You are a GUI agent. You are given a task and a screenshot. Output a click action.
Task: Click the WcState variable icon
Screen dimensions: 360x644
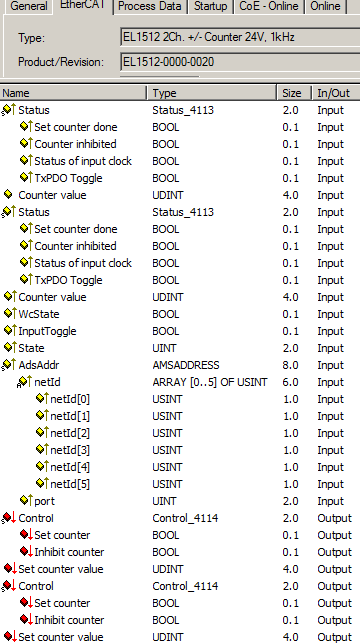tap(9, 314)
